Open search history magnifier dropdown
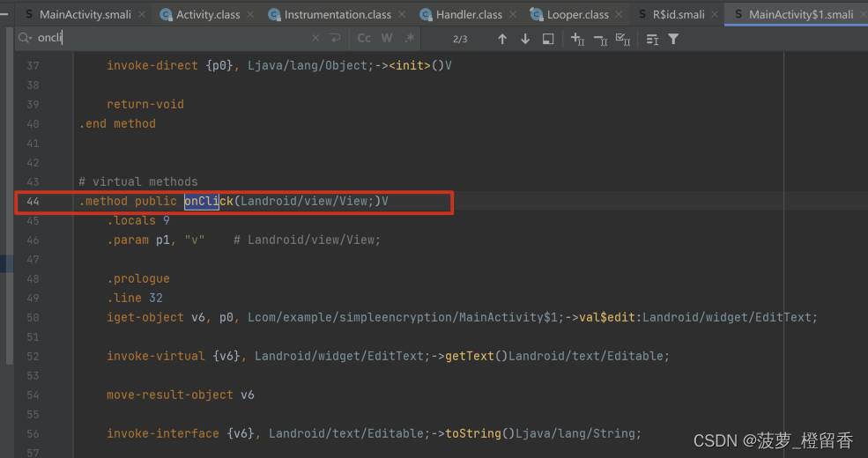868x458 pixels. (x=25, y=38)
